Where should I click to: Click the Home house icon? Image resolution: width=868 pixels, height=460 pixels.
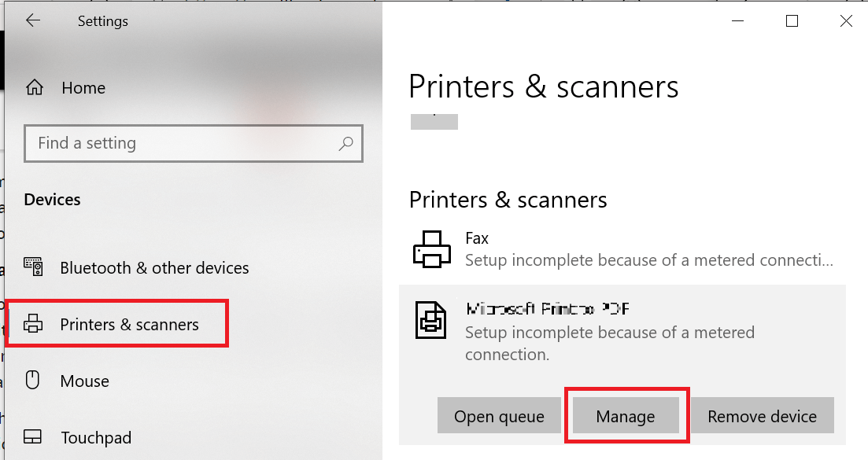pyautogui.click(x=35, y=88)
